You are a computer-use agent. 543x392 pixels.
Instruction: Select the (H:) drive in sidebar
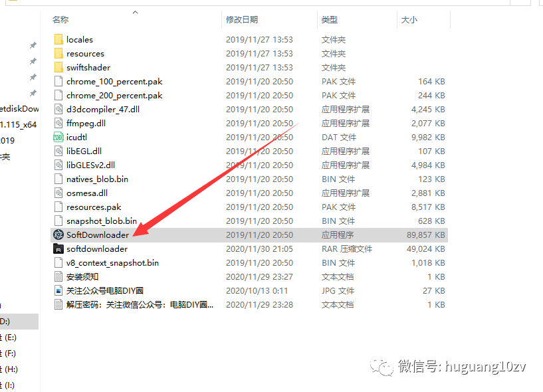coord(10,369)
